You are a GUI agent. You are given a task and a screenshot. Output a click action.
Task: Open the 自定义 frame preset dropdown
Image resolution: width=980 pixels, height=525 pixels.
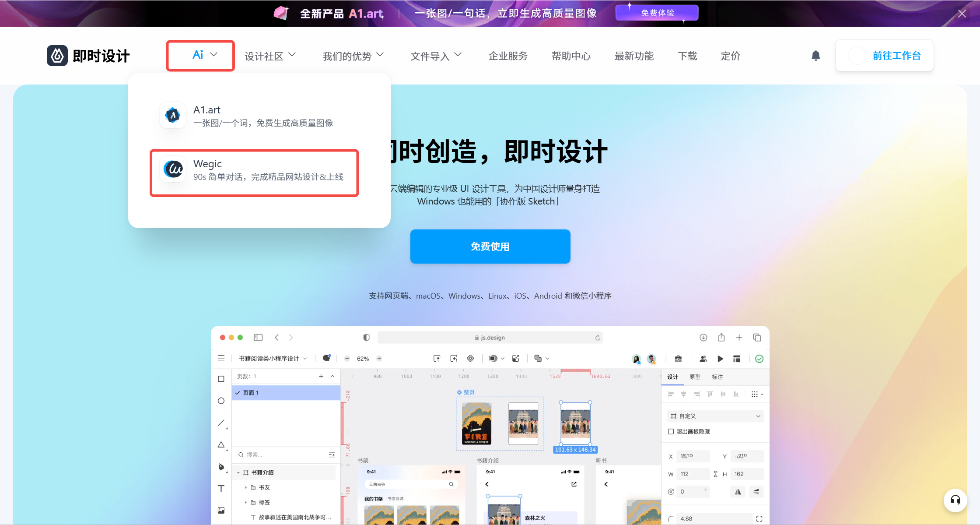point(716,416)
